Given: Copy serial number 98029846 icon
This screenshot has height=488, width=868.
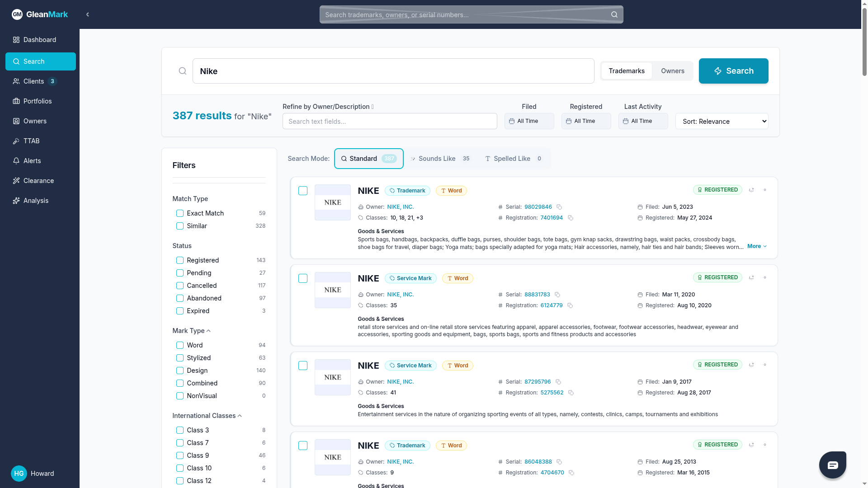Looking at the screenshot, I should 559,207.
